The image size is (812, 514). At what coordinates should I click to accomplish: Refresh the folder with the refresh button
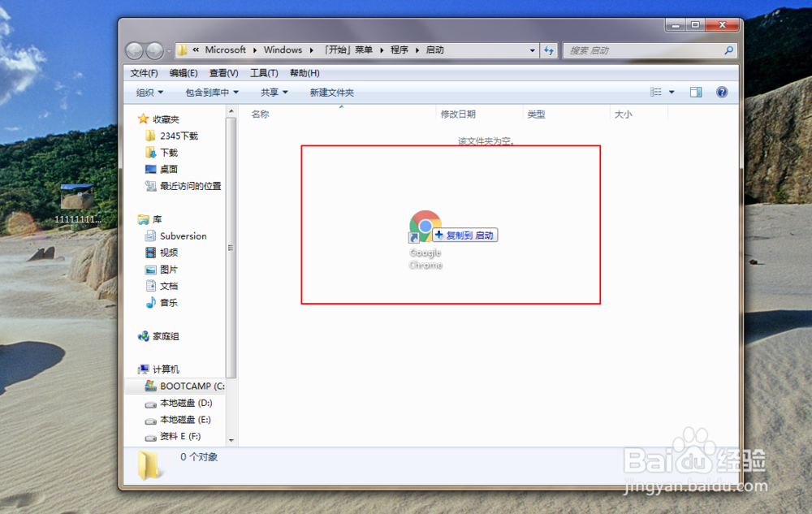[x=548, y=50]
